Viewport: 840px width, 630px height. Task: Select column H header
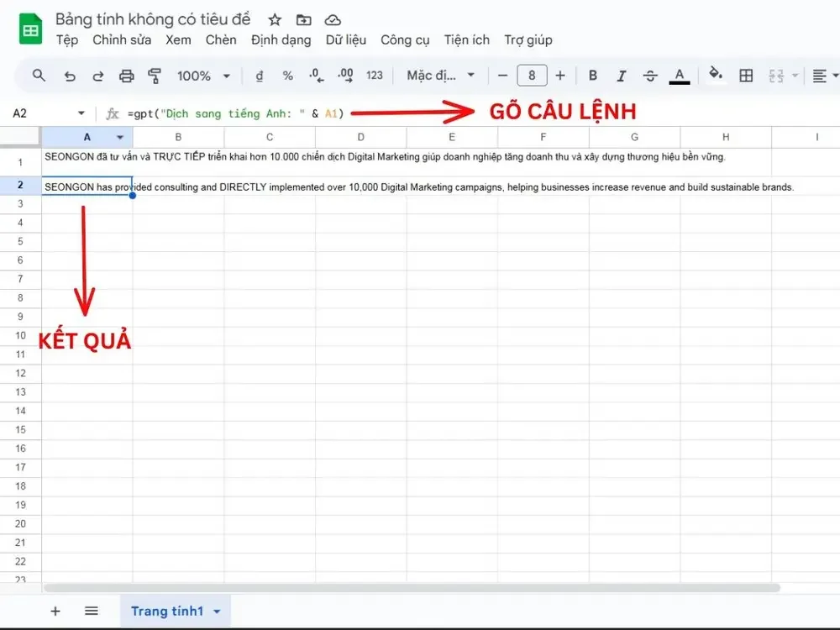click(x=726, y=137)
